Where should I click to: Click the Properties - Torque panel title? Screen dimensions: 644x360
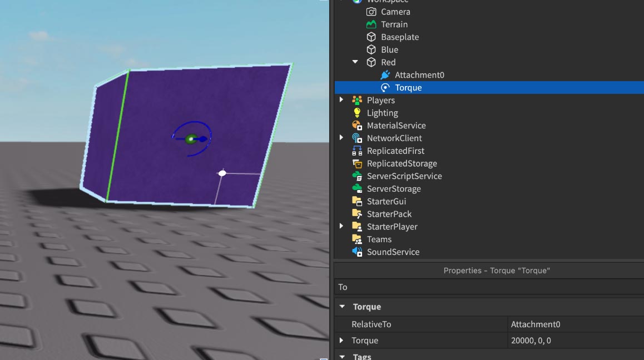[x=496, y=271]
